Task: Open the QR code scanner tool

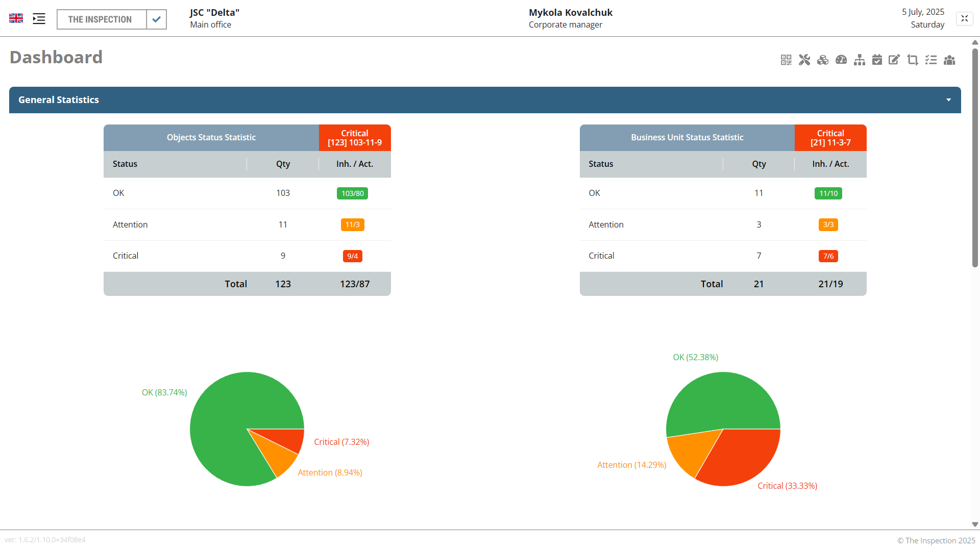Action: coord(786,60)
